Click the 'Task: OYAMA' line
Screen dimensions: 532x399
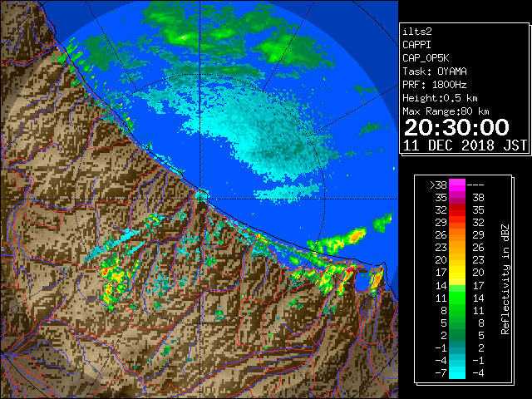point(435,71)
